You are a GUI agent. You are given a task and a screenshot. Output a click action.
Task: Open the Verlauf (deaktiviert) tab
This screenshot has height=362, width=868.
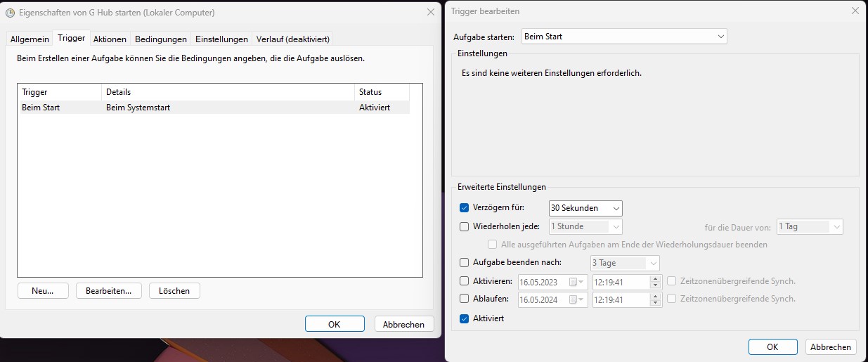[292, 39]
